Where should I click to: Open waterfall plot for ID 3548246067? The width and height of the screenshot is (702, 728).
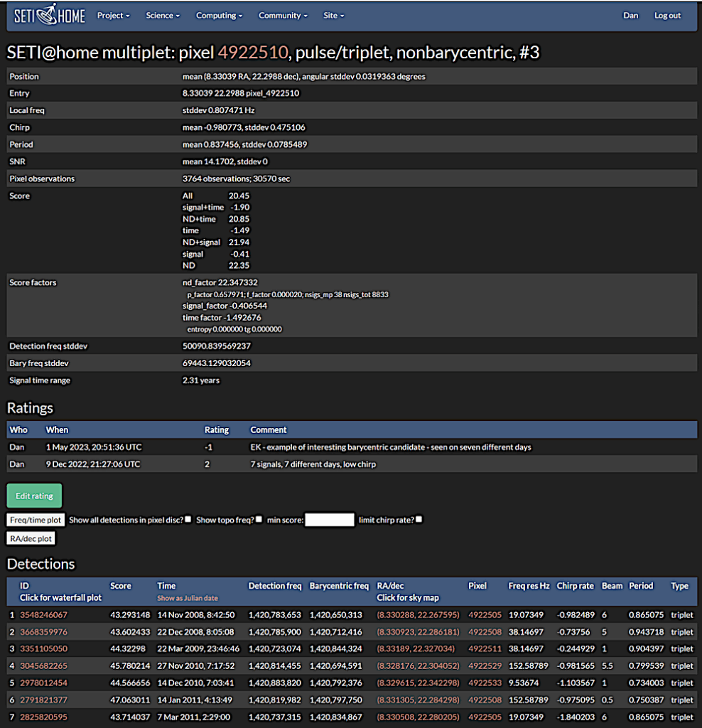pos(43,615)
